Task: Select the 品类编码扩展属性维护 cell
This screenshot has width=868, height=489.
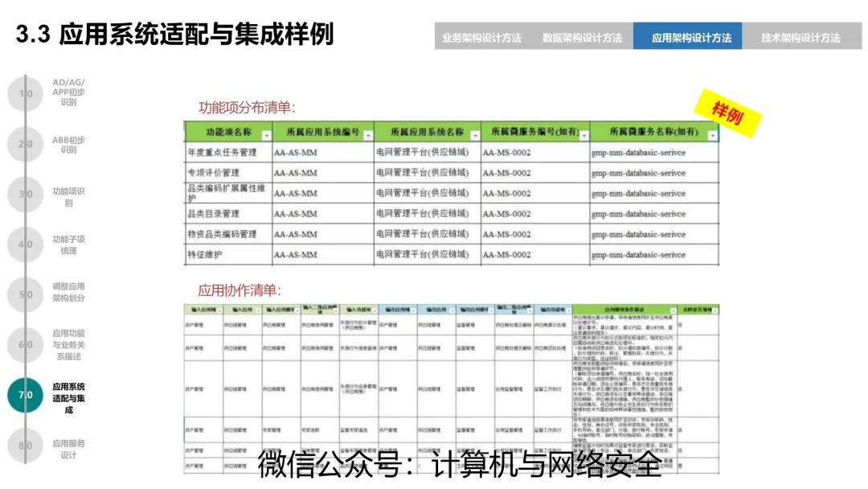Action: pyautogui.click(x=228, y=193)
